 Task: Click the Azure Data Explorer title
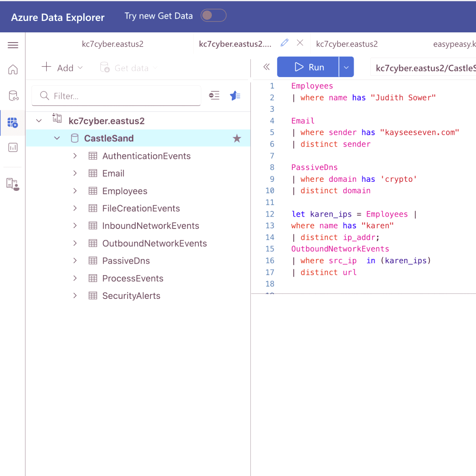[x=58, y=17]
